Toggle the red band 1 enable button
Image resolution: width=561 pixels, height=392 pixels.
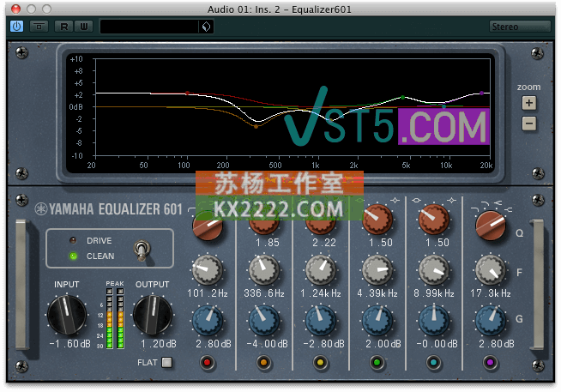pos(207,362)
